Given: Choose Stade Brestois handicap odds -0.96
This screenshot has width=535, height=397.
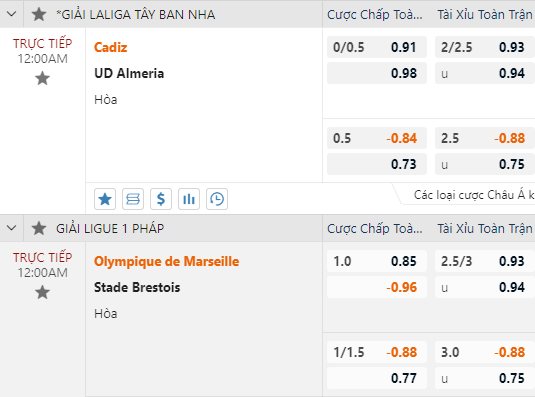Looking at the screenshot, I should (377, 287).
